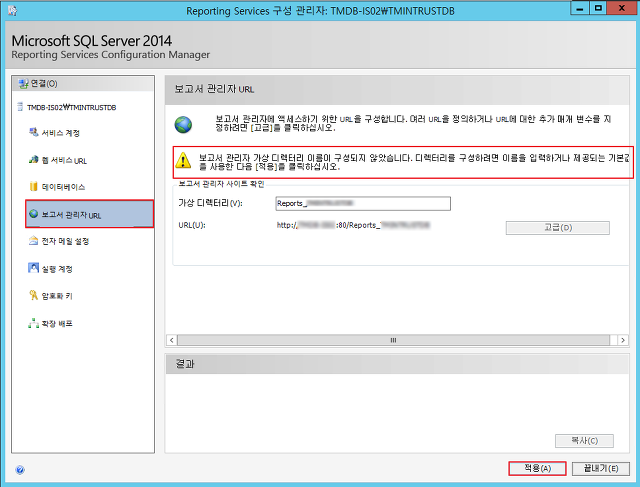Click the database cylinder icon
640x487 pixels.
pos(33,186)
